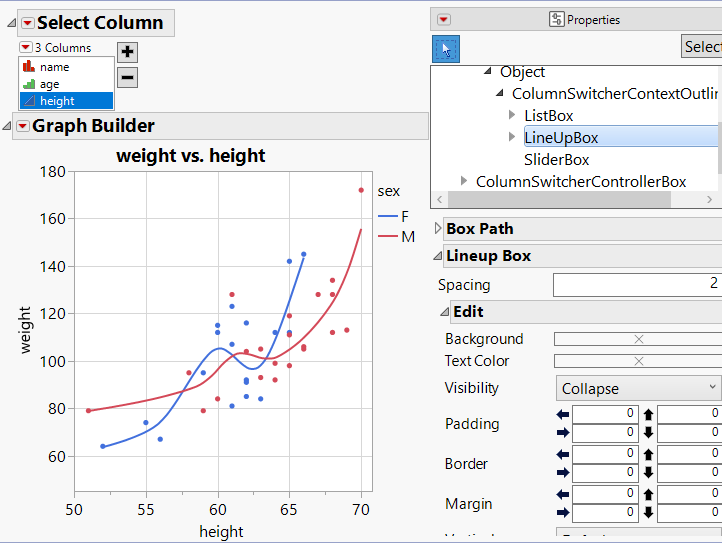Screen dimensions: 722x543
Task: Collapse the Lineup Box section
Action: [x=438, y=256]
